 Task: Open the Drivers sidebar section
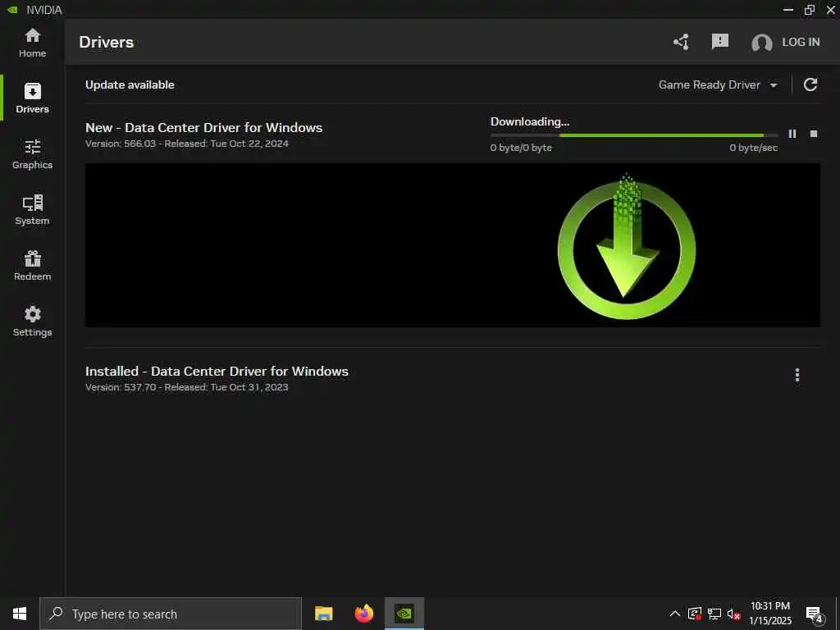pyautogui.click(x=32, y=98)
